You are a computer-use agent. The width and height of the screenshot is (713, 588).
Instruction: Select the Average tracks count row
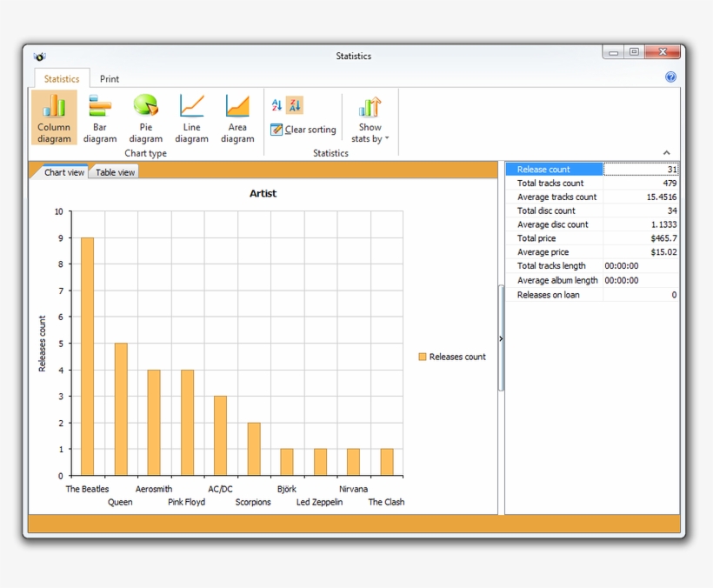point(592,197)
